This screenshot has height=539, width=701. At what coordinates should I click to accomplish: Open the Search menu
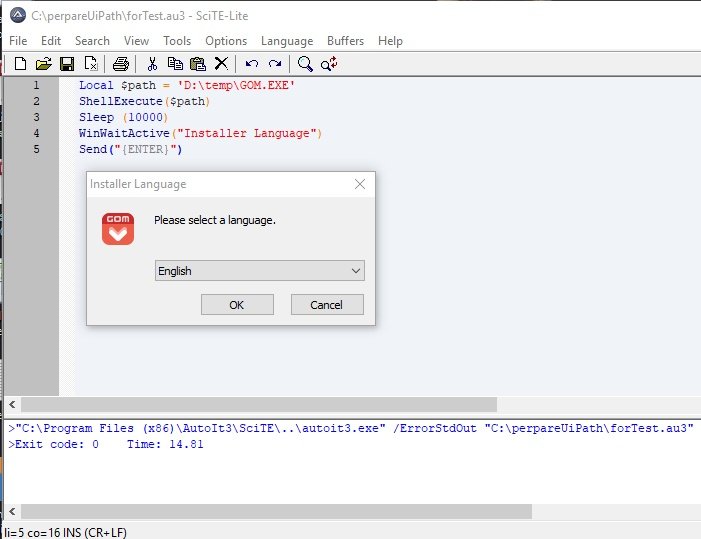tap(92, 41)
